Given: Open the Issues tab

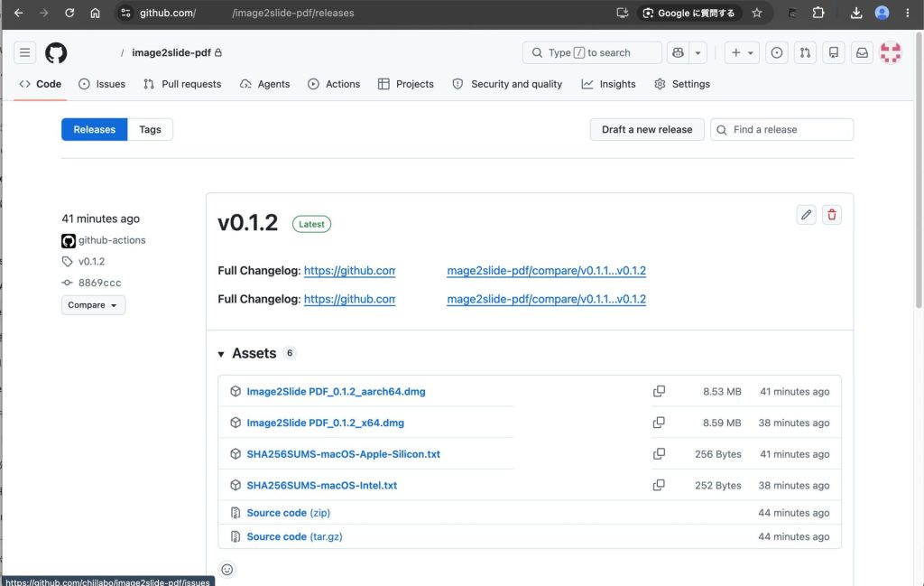Looking at the screenshot, I should 102,84.
